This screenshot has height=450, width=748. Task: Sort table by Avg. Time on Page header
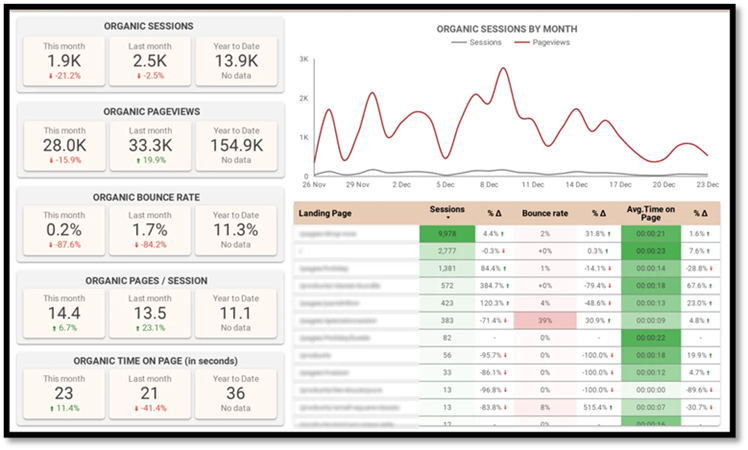pyautogui.click(x=650, y=213)
